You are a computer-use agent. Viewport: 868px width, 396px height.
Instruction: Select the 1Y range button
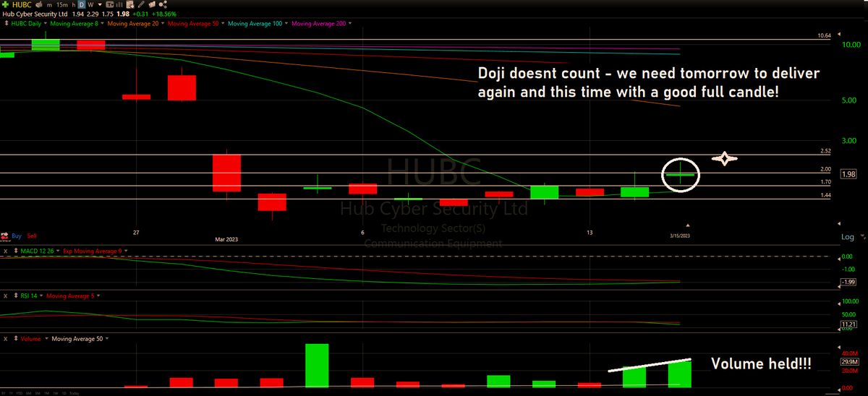tap(11, 393)
